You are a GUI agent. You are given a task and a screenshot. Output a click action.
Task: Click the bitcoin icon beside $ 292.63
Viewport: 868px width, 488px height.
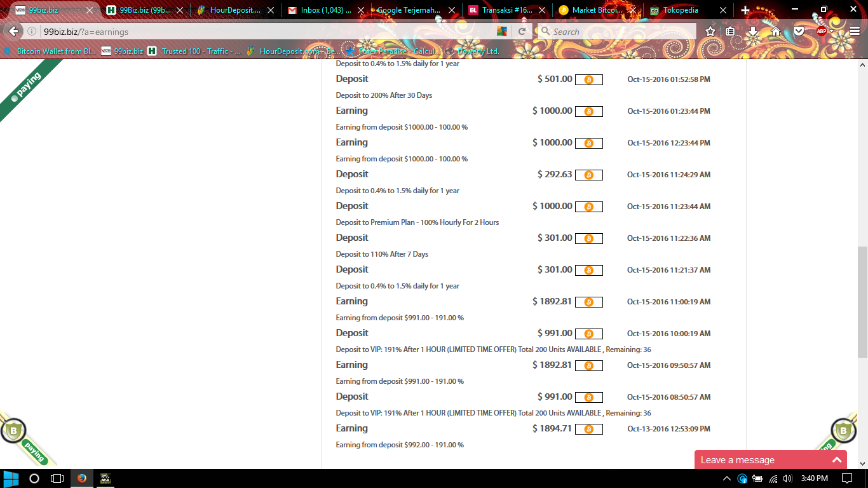click(588, 175)
